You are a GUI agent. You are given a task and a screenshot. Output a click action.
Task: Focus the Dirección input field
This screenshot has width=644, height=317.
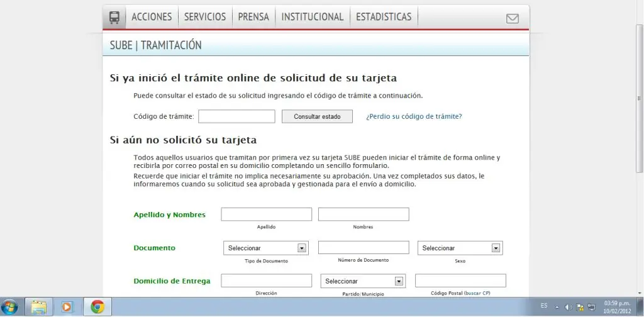pyautogui.click(x=266, y=281)
